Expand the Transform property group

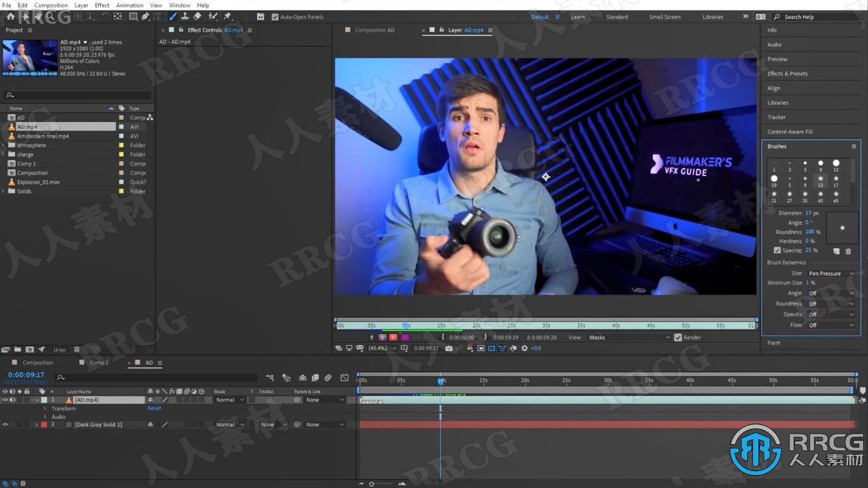point(45,409)
